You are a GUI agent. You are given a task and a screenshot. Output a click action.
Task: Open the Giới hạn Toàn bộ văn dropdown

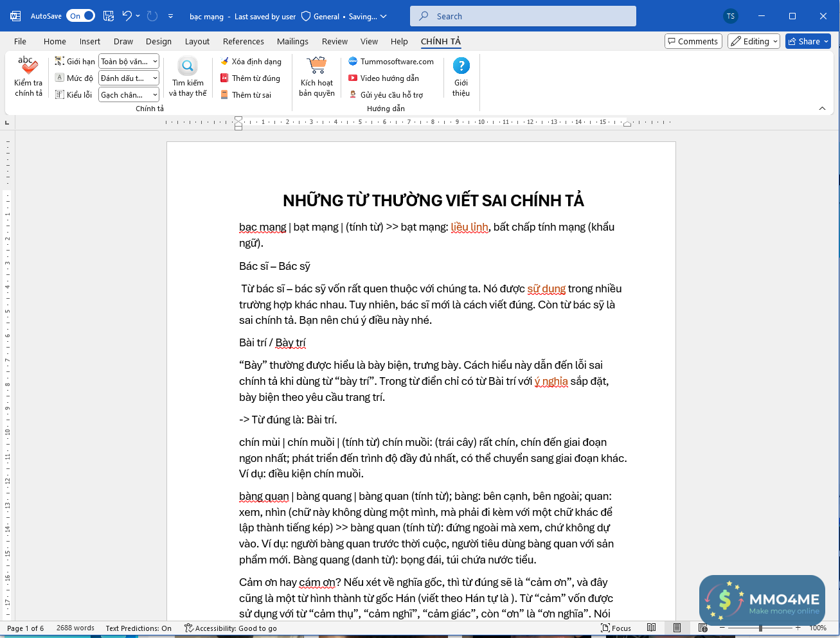pyautogui.click(x=129, y=62)
